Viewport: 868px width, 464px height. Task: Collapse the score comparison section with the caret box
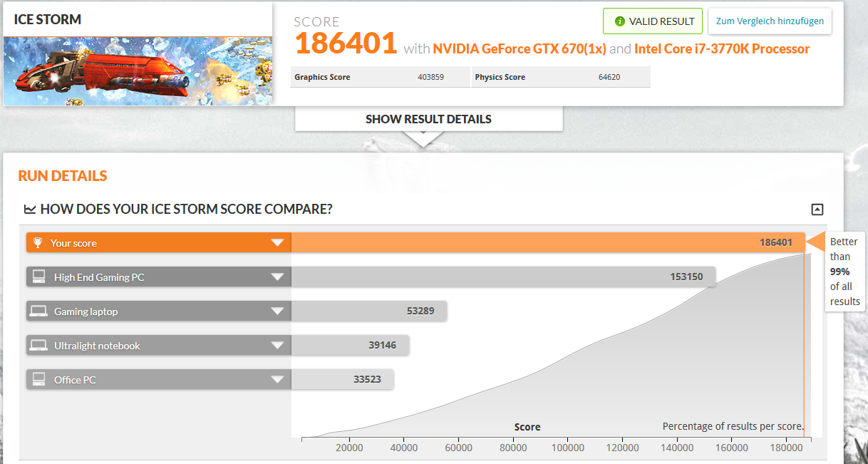coord(817,210)
